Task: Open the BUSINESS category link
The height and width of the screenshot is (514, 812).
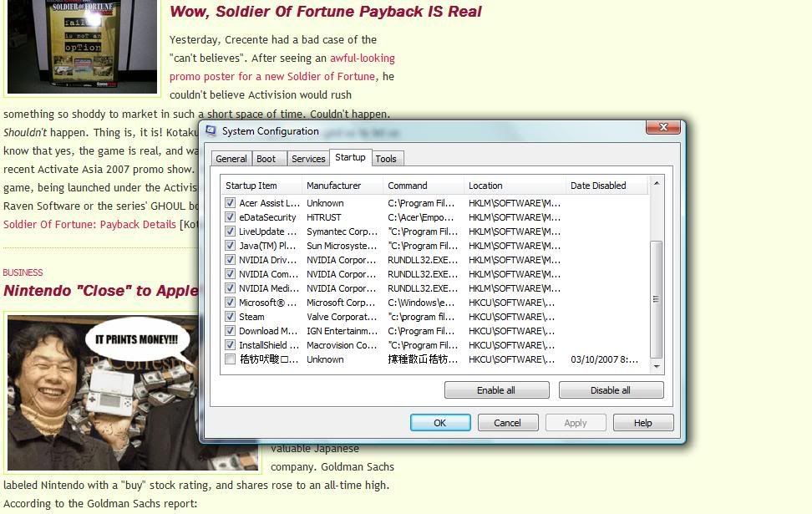Action: click(x=23, y=272)
